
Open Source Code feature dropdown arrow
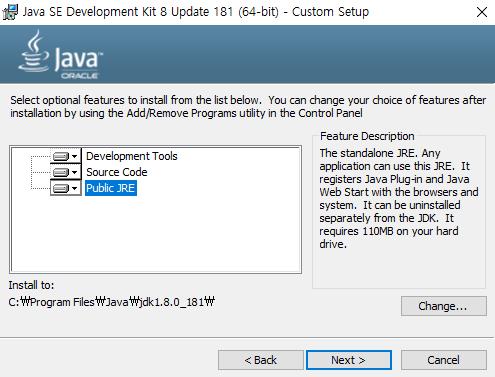point(75,172)
